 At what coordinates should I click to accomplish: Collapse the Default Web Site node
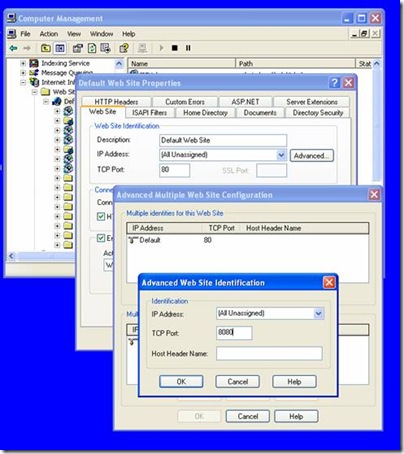click(46, 101)
